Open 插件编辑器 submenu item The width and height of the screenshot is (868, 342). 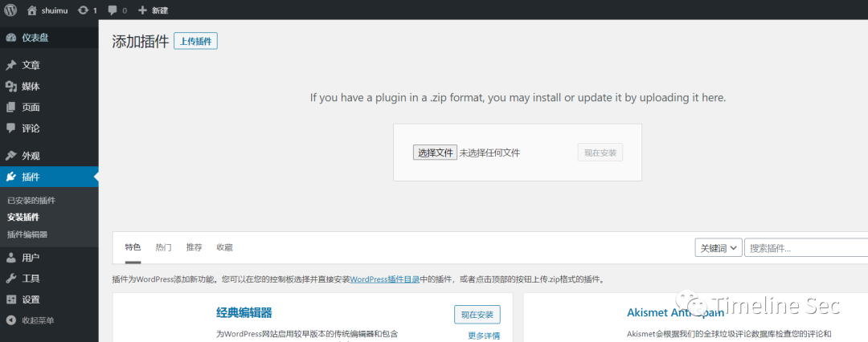coord(27,234)
